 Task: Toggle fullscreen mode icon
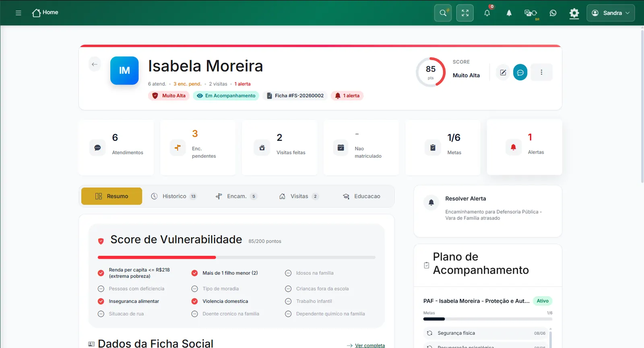pos(465,13)
